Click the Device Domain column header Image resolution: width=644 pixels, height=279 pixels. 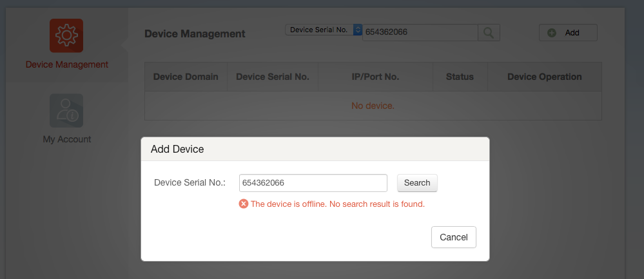click(x=186, y=77)
